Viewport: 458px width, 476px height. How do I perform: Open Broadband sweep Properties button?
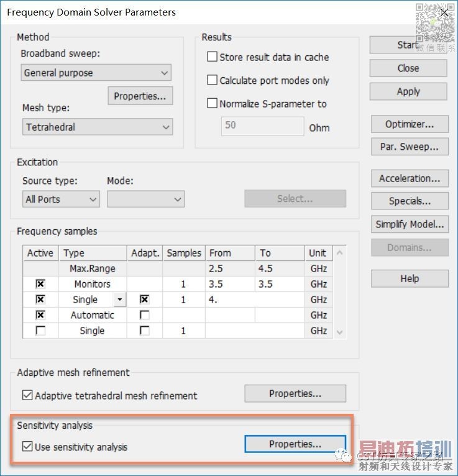point(140,96)
